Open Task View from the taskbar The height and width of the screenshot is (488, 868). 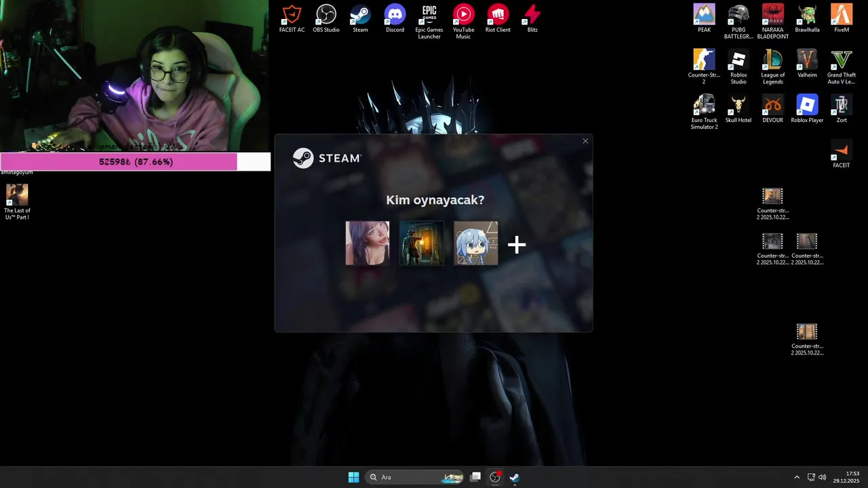pos(476,477)
